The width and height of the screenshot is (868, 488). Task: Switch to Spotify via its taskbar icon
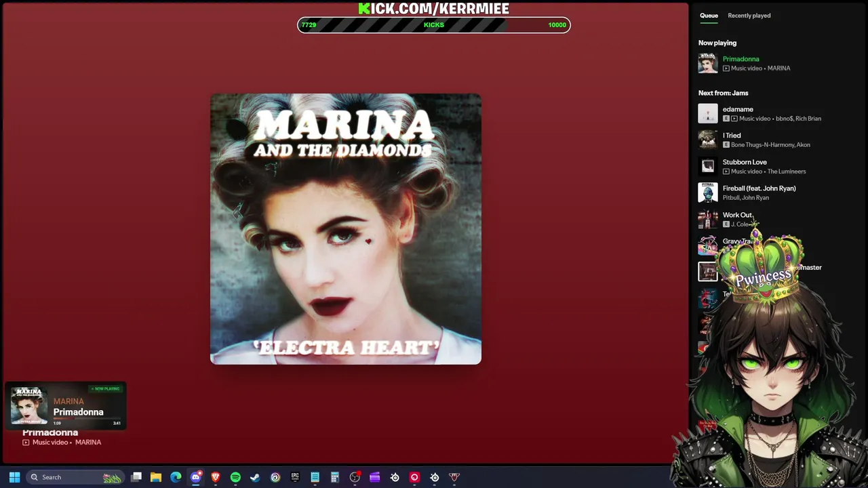235,477
